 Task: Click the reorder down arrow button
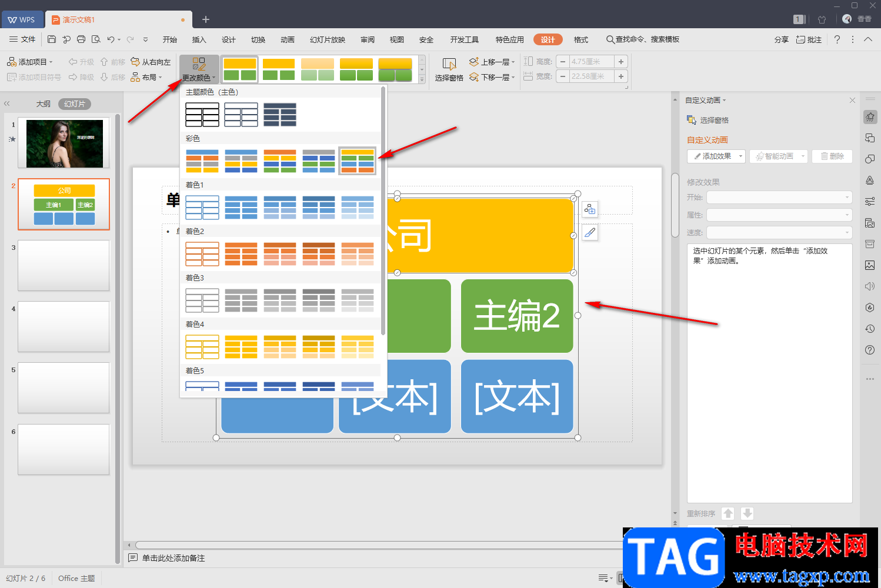[747, 513]
